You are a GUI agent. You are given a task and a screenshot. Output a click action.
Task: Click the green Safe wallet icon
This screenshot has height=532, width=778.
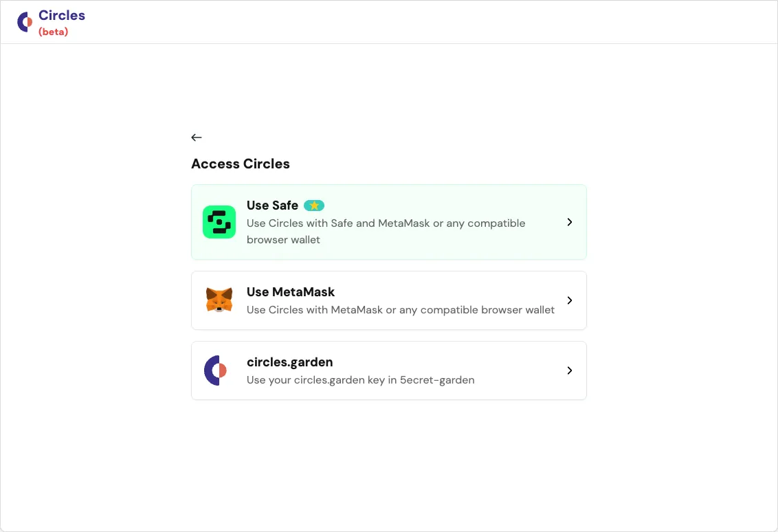(219, 222)
